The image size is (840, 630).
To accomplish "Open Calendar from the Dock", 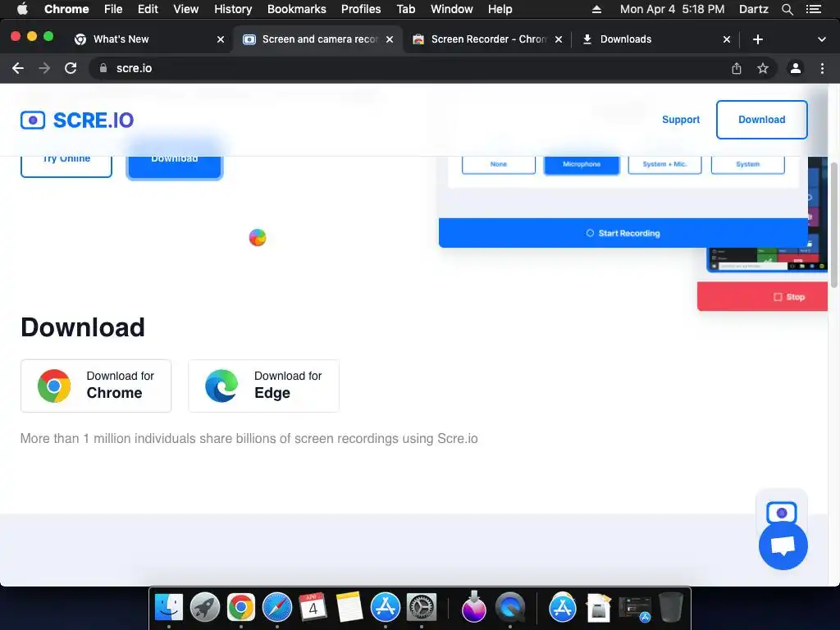I will tap(313, 608).
